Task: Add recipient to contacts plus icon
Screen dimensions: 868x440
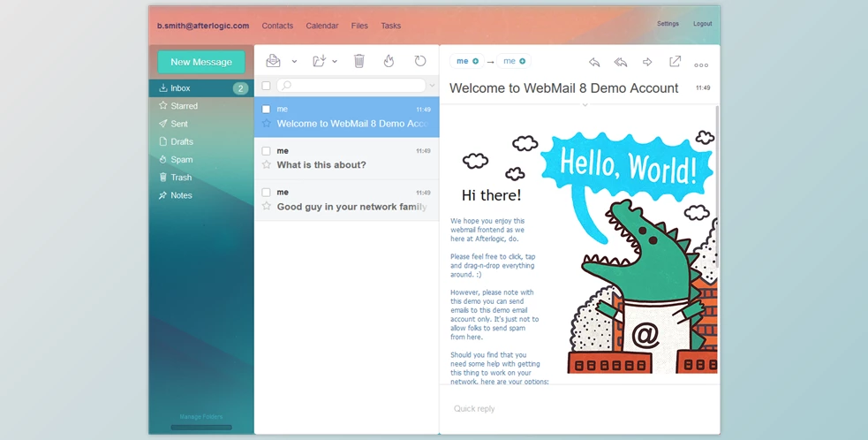Action: pos(522,61)
